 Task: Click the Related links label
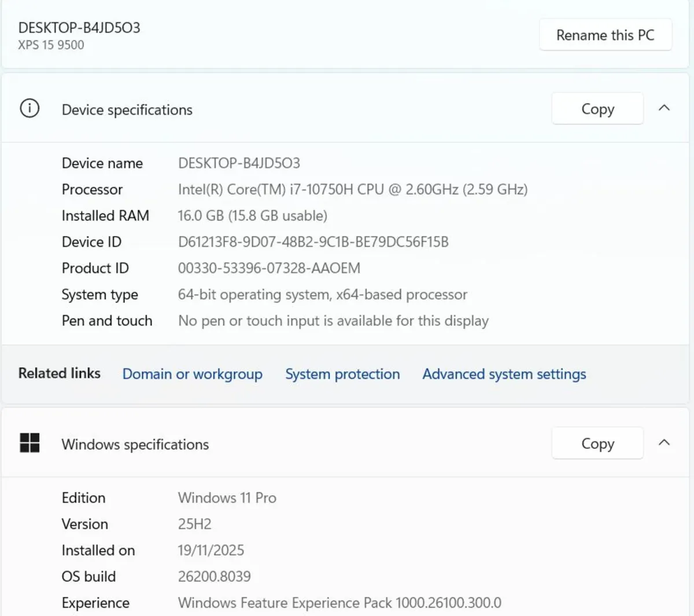(60, 373)
